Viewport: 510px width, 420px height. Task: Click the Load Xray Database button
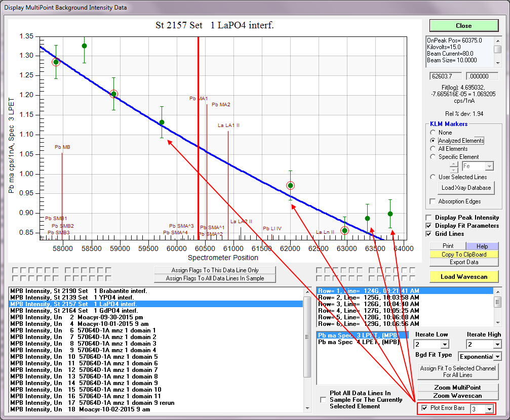466,188
